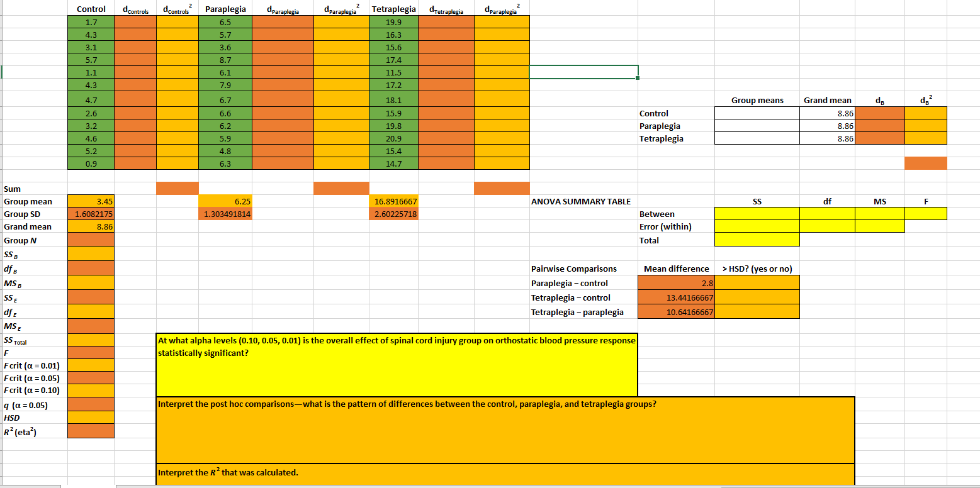Select the Tetraplegia value 20.9
This screenshot has height=488, width=980.
[x=393, y=138]
